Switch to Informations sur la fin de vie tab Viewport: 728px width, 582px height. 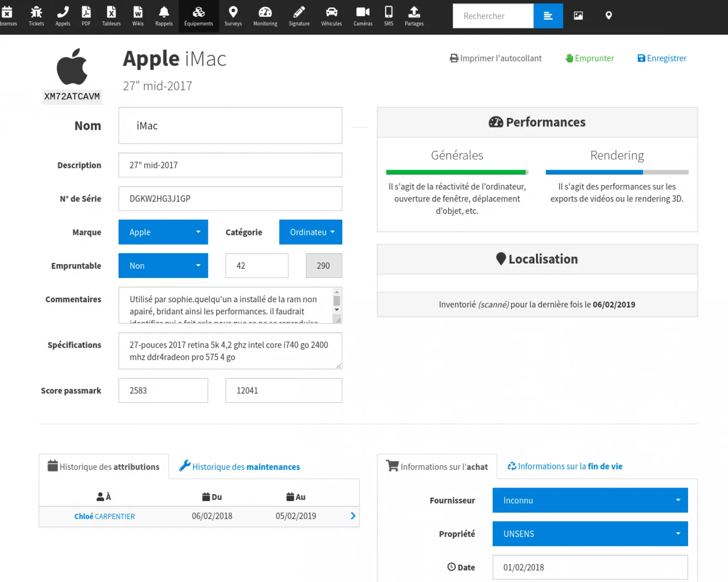pyautogui.click(x=565, y=466)
